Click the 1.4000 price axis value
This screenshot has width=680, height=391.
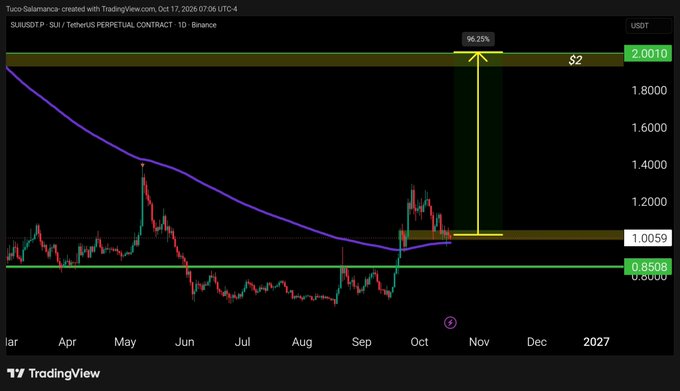(649, 165)
